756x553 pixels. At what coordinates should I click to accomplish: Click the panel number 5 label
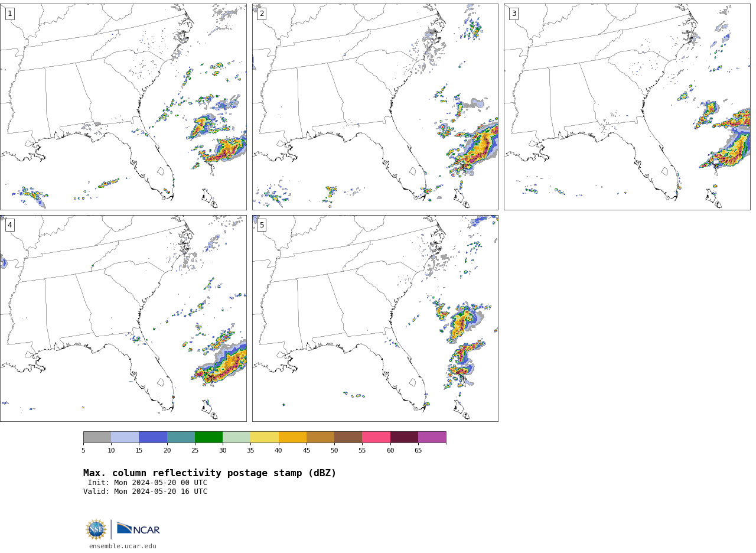pos(262,225)
